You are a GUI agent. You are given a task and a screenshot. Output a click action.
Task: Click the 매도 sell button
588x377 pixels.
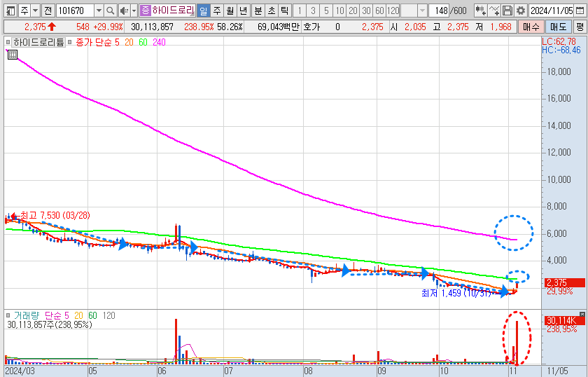pyautogui.click(x=559, y=27)
